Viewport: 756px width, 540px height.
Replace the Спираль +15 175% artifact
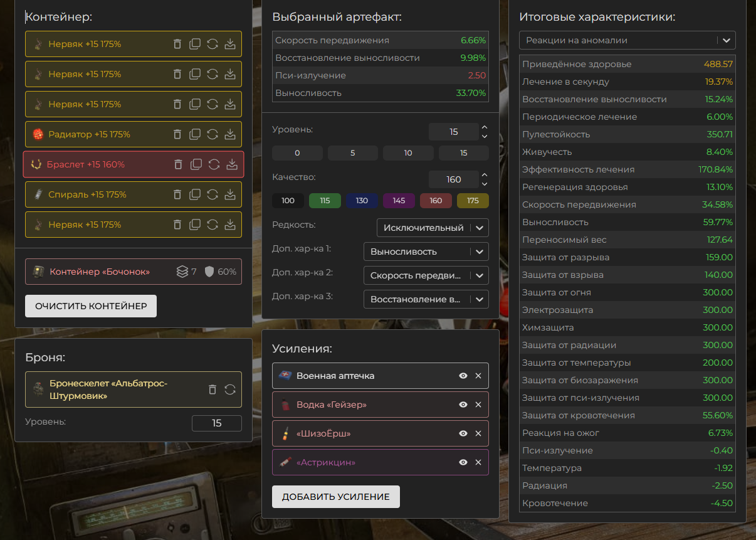(x=213, y=194)
